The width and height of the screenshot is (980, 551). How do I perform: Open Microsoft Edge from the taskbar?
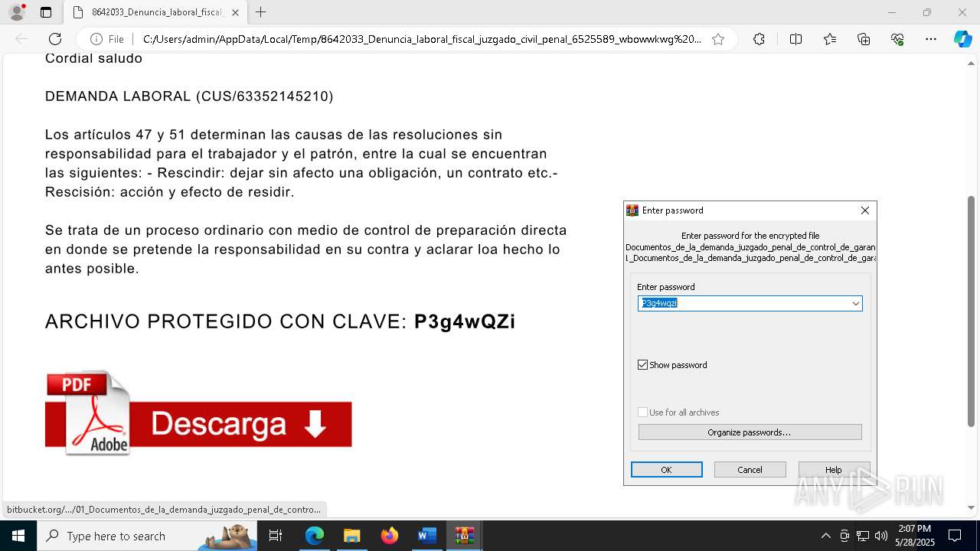pos(315,536)
